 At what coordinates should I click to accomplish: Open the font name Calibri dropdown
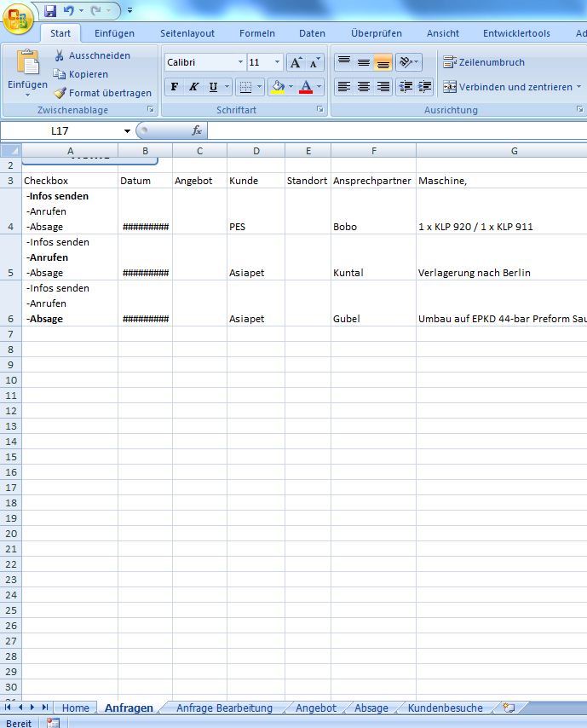point(240,62)
